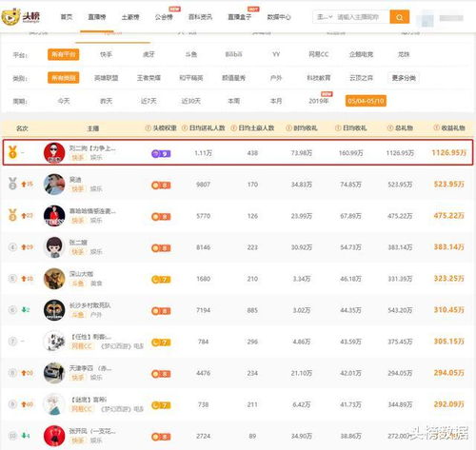Open the 数据中心 nav item
Screen dimensions: 476x450
point(279,17)
